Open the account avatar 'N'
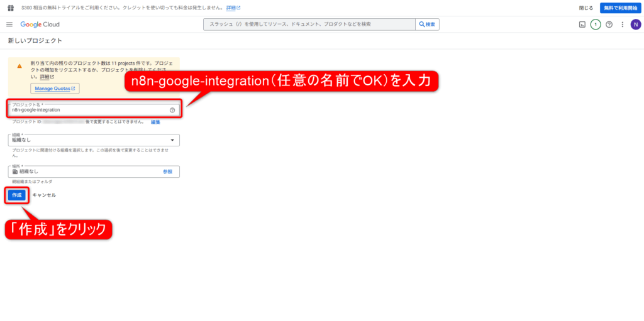Viewport: 644px width, 321px height. click(635, 24)
